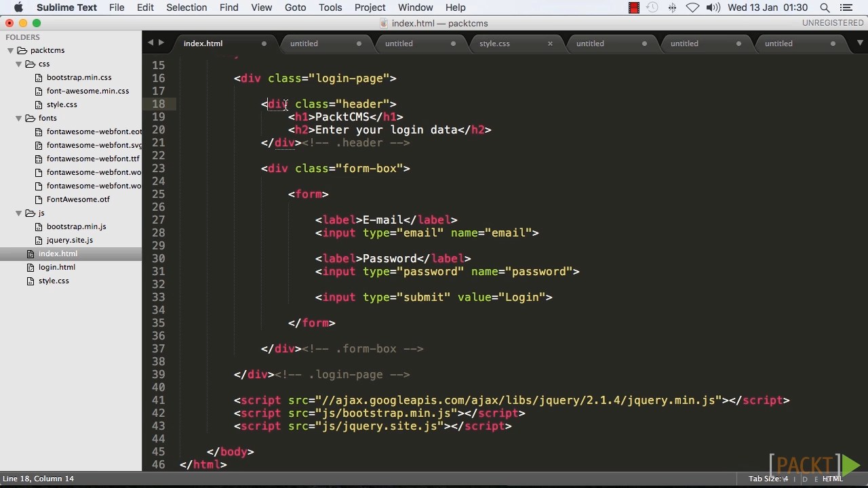Open the Tools menu
This screenshot has height=488, width=868.
click(x=330, y=7)
